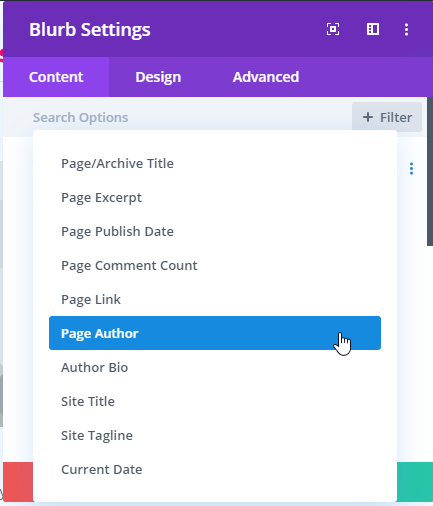This screenshot has width=433, height=506.
Task: Choose Author Bio from the list
Action: pyautogui.click(x=215, y=368)
